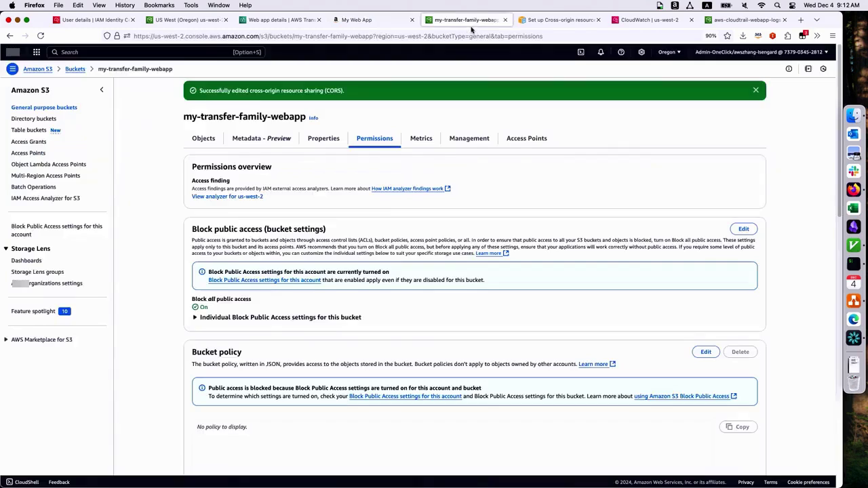Open Calendar from the Dock
This screenshot has height=488, width=868.
(x=853, y=282)
